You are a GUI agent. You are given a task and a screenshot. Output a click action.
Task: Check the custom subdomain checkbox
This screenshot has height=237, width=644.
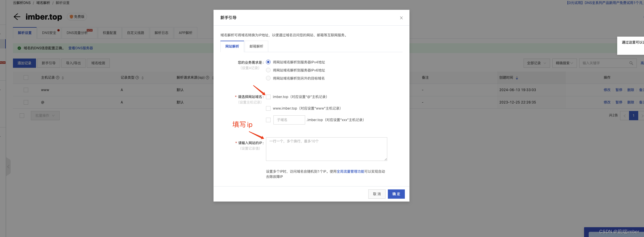(268, 120)
